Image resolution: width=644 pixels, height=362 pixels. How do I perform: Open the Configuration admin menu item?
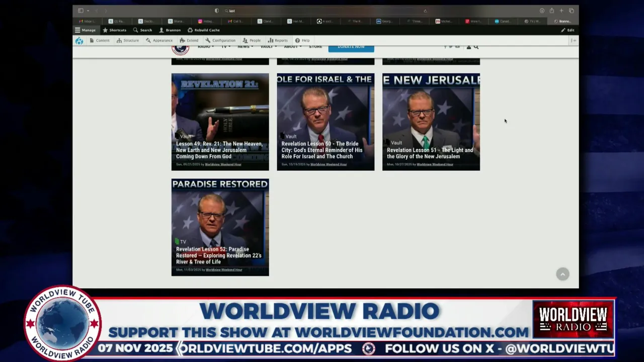[220, 40]
